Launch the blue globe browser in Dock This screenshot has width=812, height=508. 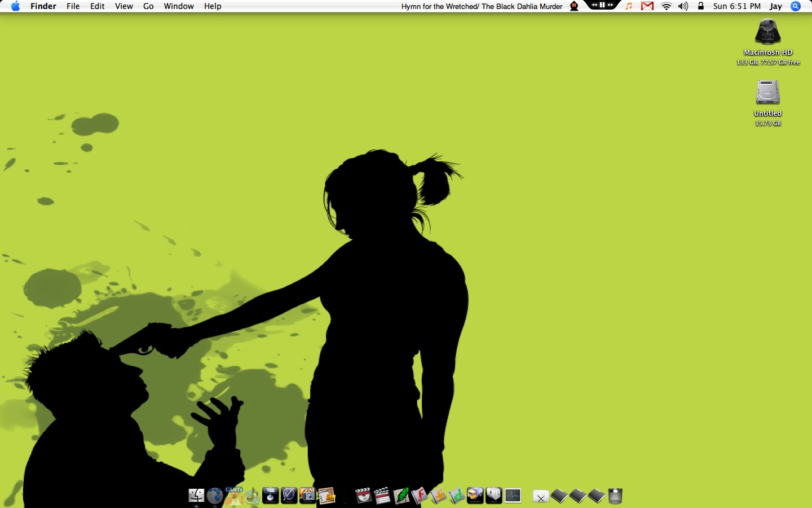coord(215,496)
